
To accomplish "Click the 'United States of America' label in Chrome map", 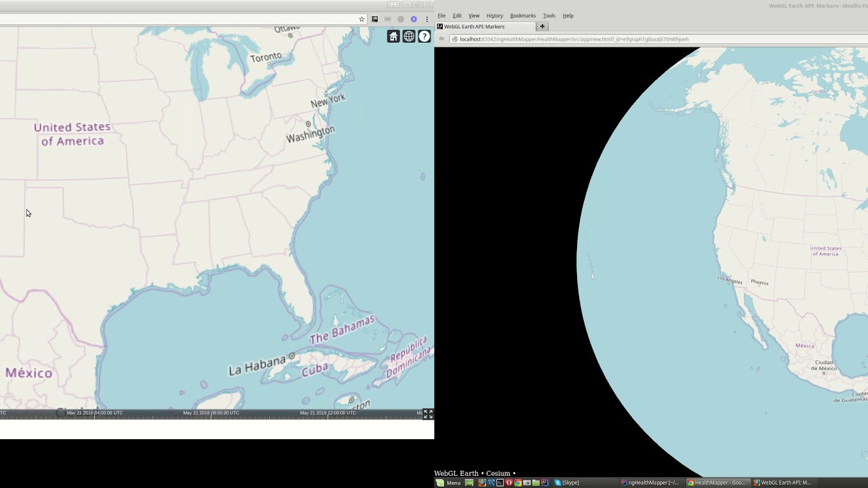I will 72,134.
